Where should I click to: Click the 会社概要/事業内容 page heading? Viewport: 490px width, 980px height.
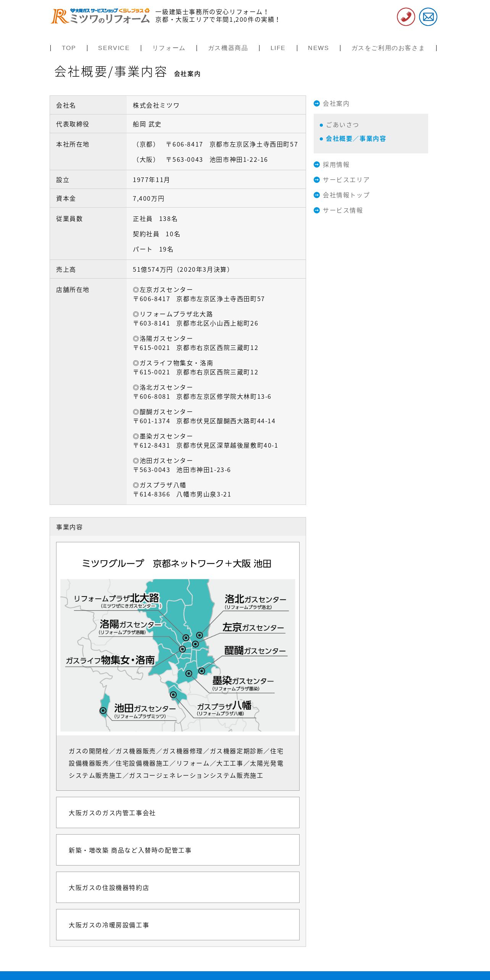[111, 71]
